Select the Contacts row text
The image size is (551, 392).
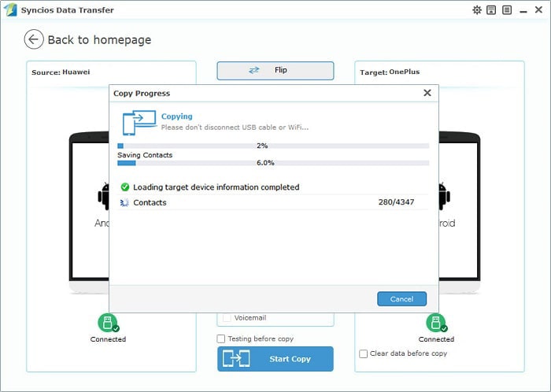click(150, 202)
